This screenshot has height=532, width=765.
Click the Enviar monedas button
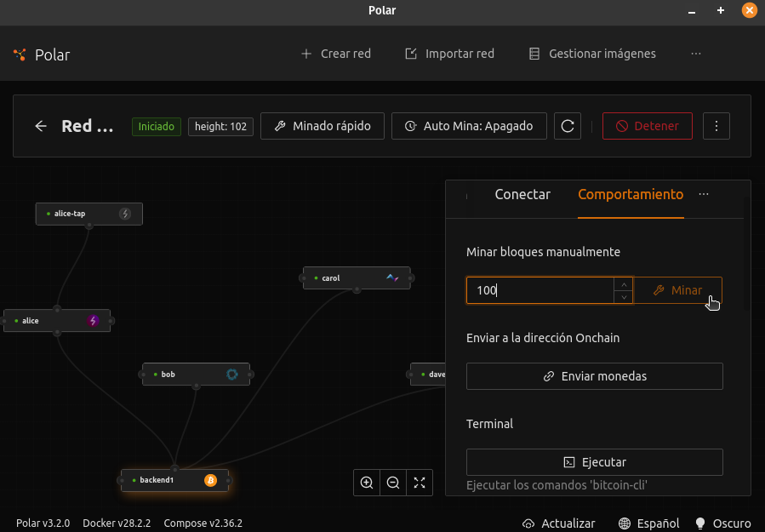click(595, 376)
